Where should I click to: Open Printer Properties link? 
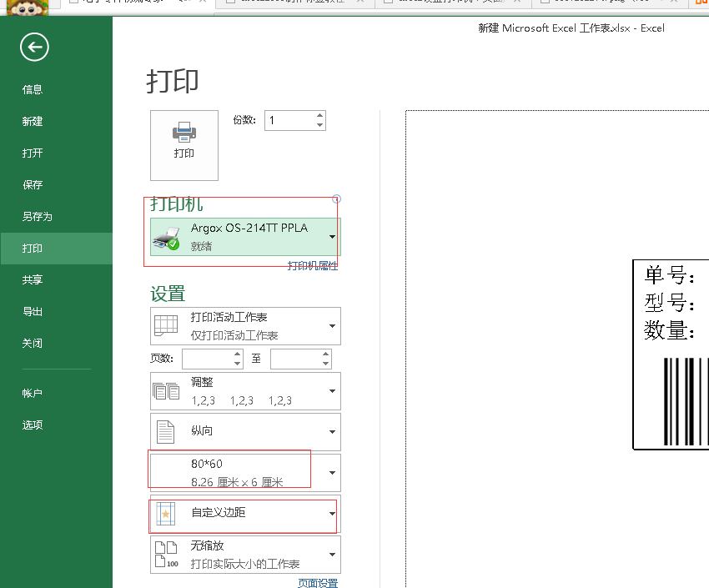pos(313,266)
